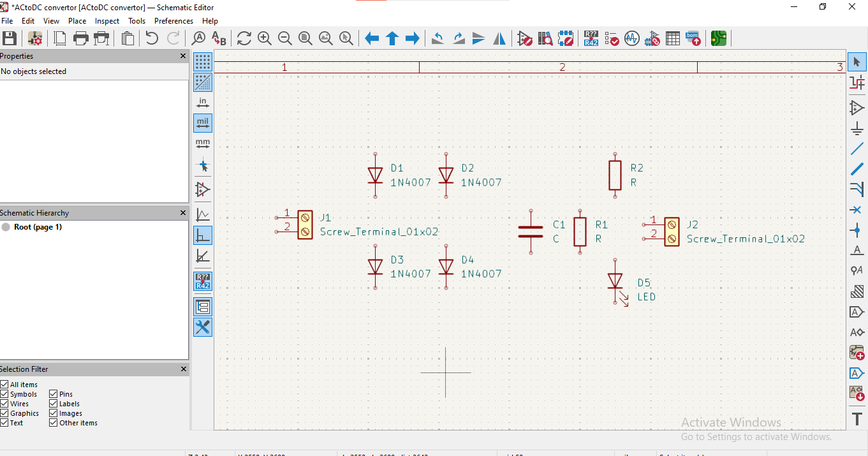868x456 pixels.
Task: Close the Schematic Hierarchy panel
Action: tap(183, 213)
